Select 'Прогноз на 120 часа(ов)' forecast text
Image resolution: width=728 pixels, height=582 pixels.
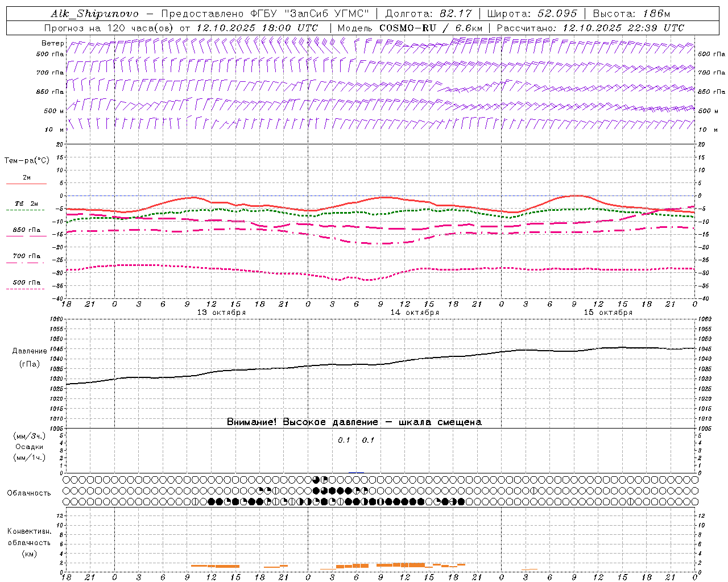(x=110, y=28)
